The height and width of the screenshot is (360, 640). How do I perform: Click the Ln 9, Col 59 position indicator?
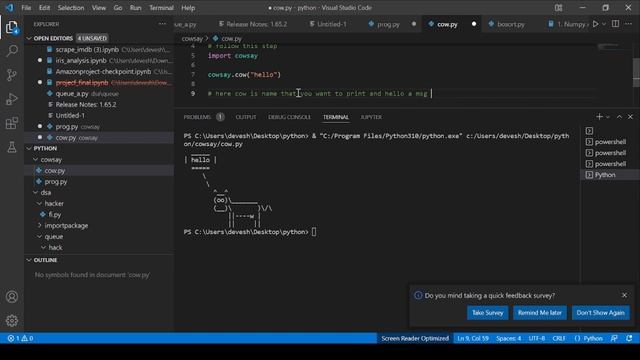click(x=473, y=338)
